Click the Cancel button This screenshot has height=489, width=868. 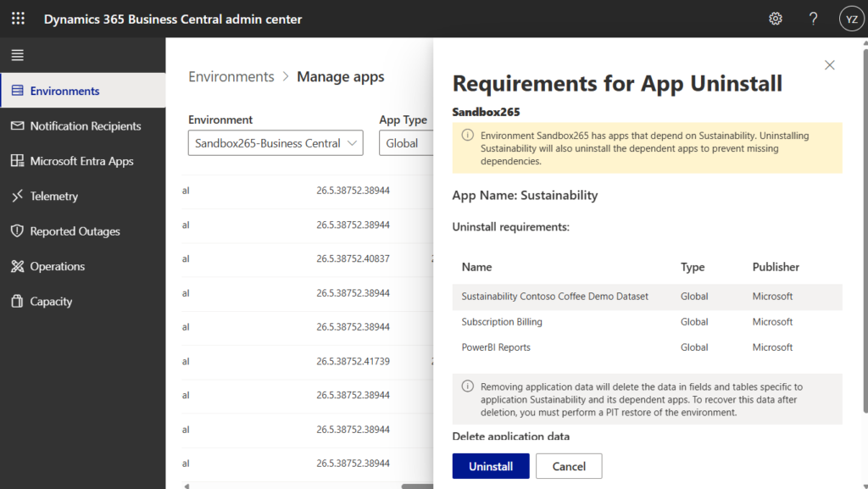[x=569, y=466]
